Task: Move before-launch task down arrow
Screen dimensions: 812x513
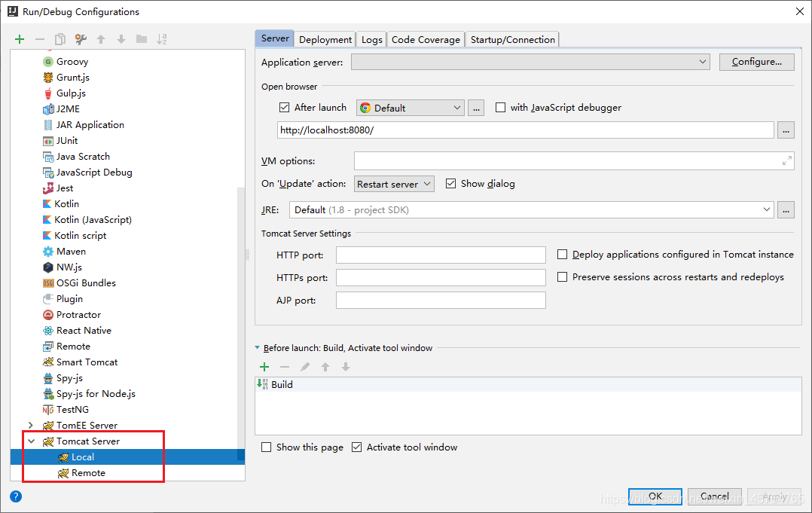Action: point(346,367)
